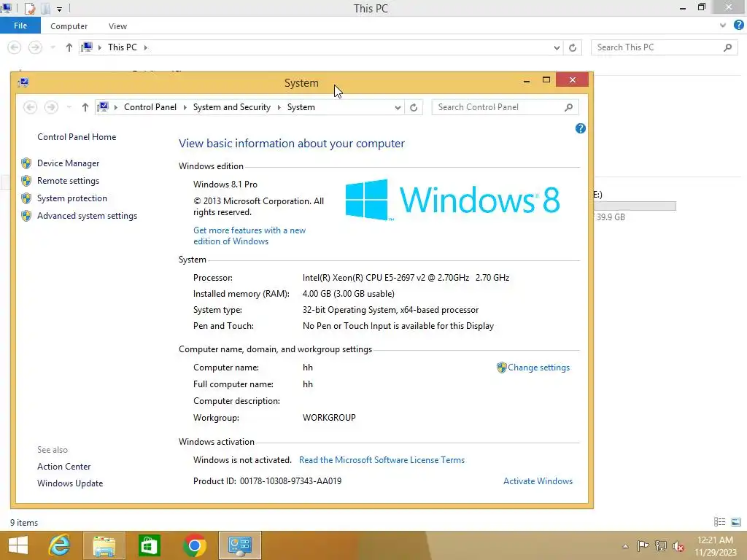Click Forward arrow in System window
Image resolution: width=747 pixels, height=560 pixels.
[x=51, y=108]
